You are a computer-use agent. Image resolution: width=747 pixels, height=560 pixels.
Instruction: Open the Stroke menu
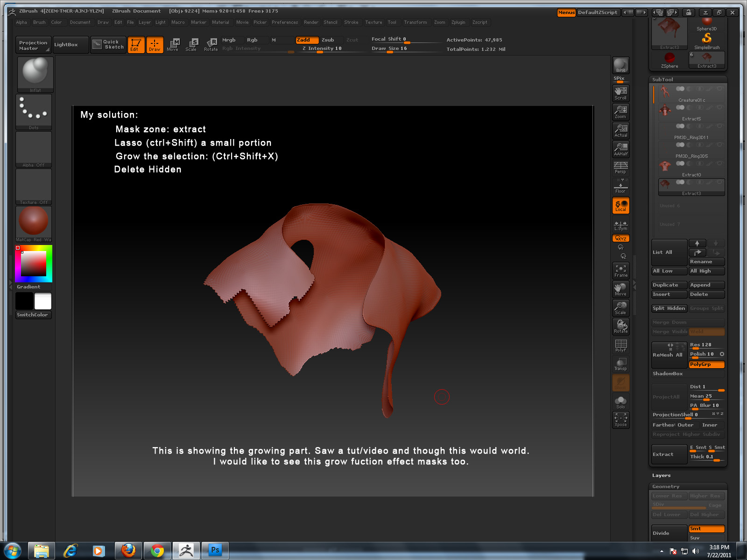(351, 22)
